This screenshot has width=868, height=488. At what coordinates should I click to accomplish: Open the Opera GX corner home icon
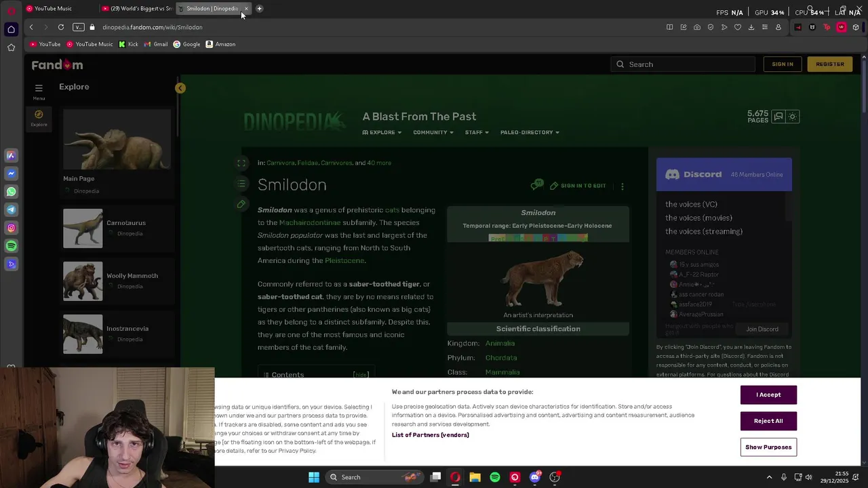[x=11, y=29]
